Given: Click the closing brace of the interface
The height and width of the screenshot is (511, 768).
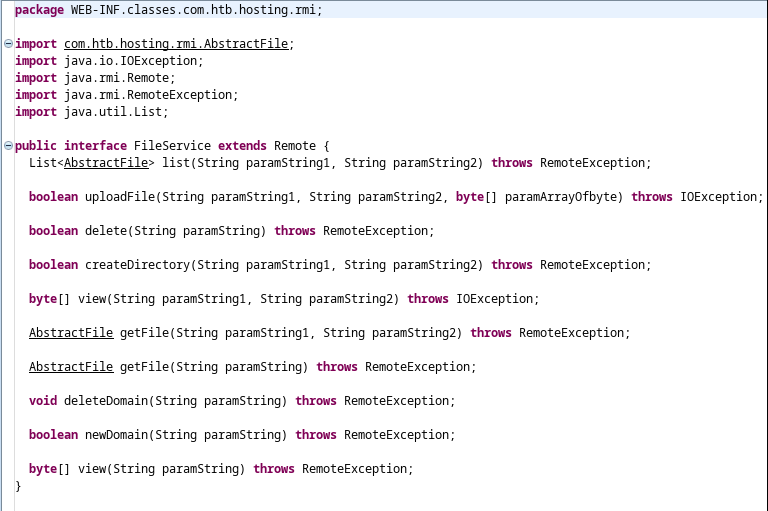Looking at the screenshot, I should coord(18,486).
